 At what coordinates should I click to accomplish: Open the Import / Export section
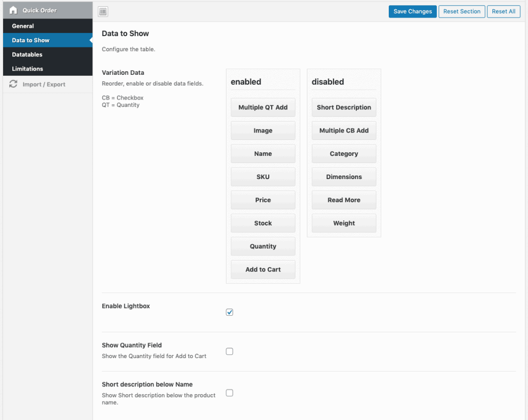[44, 85]
